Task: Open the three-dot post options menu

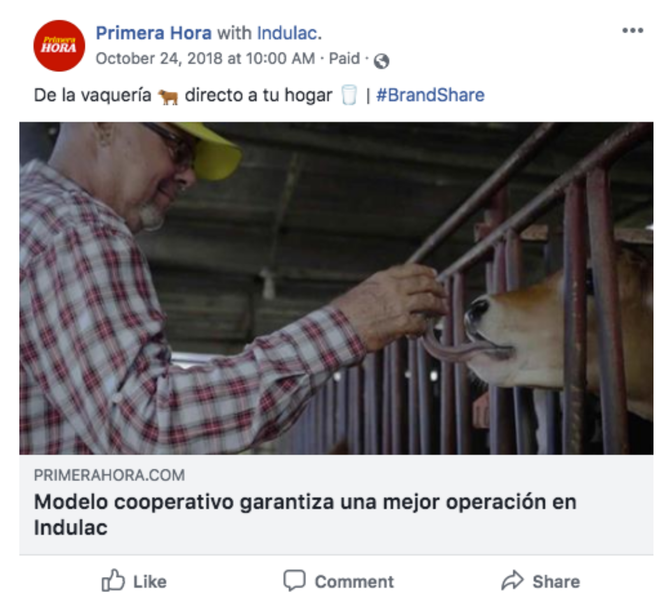Action: coord(632,30)
